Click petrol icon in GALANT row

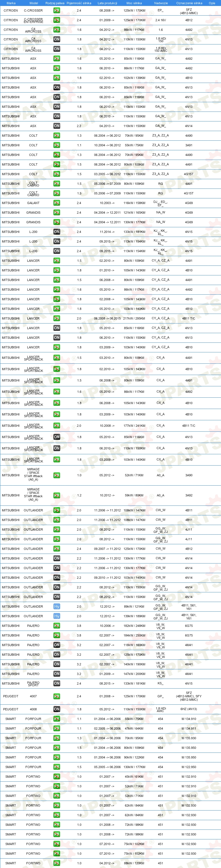(x=57, y=203)
